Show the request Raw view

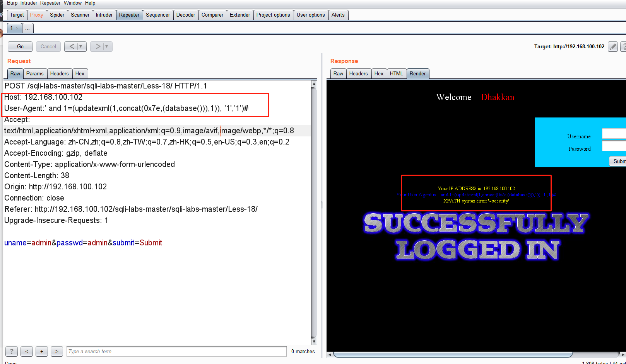click(x=15, y=73)
